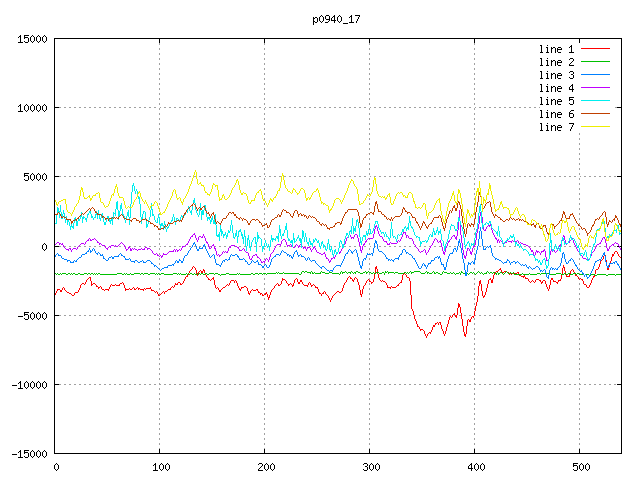Click the x-axis label 200
640x480 pixels.
coord(266,467)
